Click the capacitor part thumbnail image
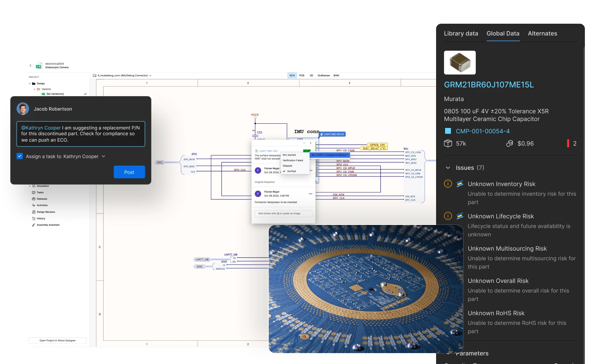Viewport: 590px width, 364px height. click(x=460, y=62)
